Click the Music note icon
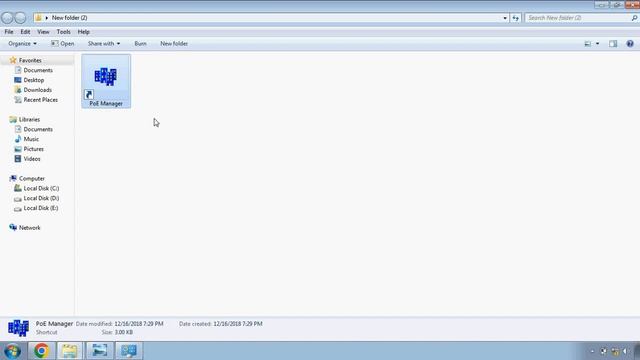 (x=18, y=139)
